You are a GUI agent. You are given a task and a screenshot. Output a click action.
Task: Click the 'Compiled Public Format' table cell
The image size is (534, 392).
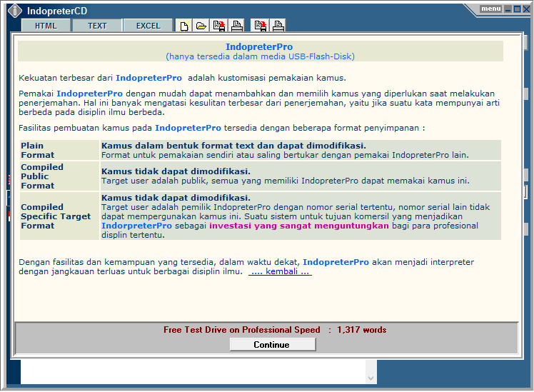[x=59, y=176]
